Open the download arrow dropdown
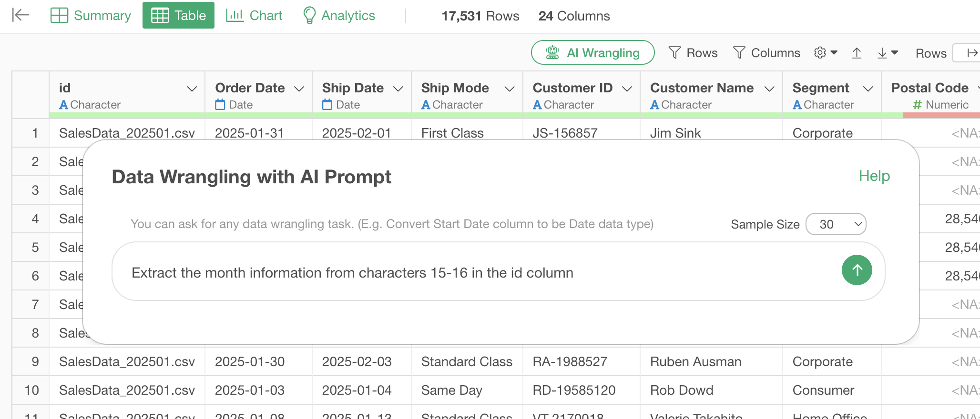 (887, 53)
